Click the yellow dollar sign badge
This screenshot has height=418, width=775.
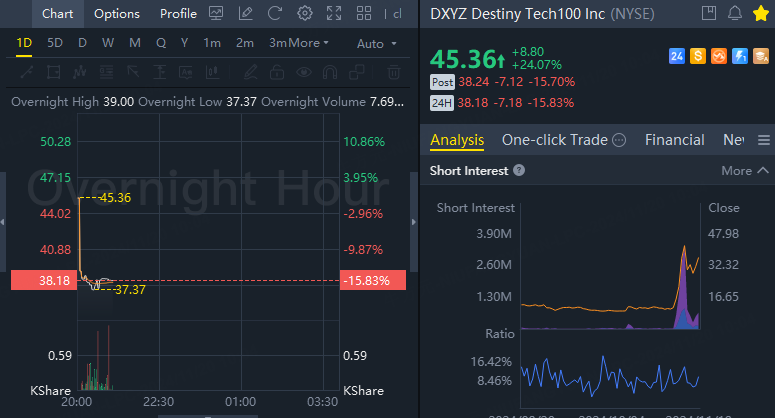click(x=698, y=56)
